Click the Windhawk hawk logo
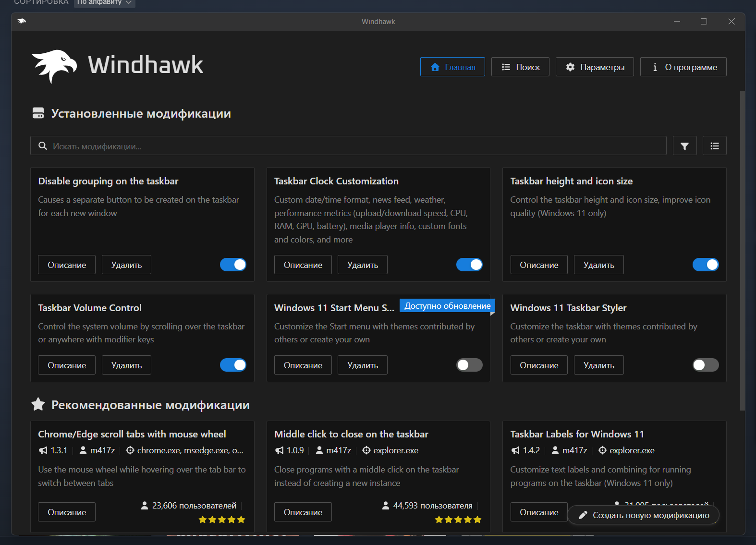 (54, 66)
